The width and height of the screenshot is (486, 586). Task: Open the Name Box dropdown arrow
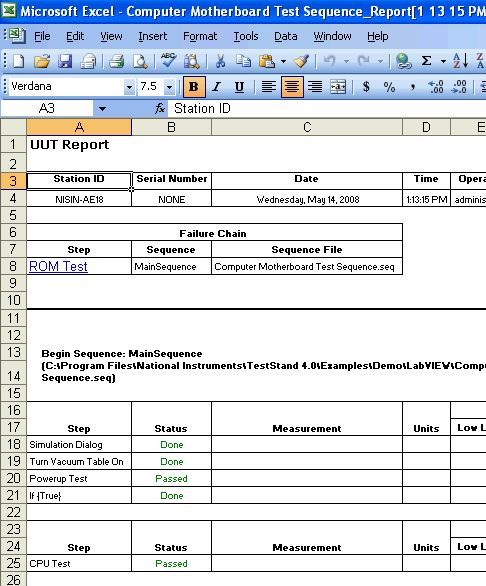click(x=102, y=109)
